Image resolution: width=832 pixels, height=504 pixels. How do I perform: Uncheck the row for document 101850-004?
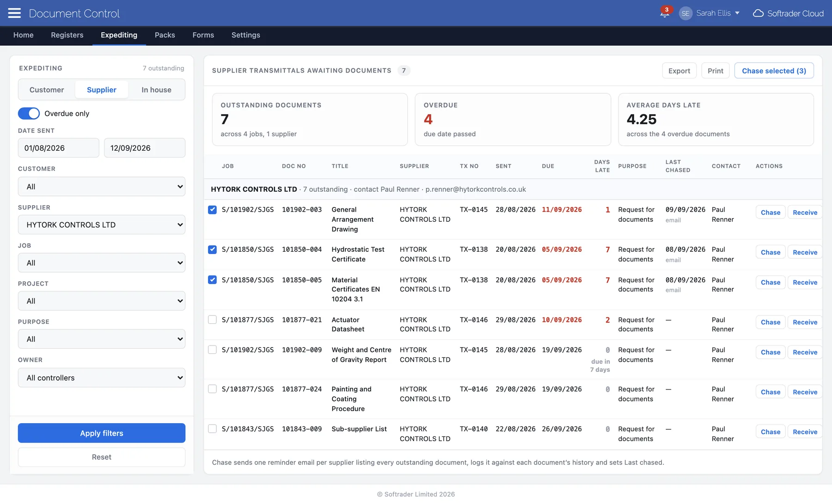pyautogui.click(x=212, y=249)
